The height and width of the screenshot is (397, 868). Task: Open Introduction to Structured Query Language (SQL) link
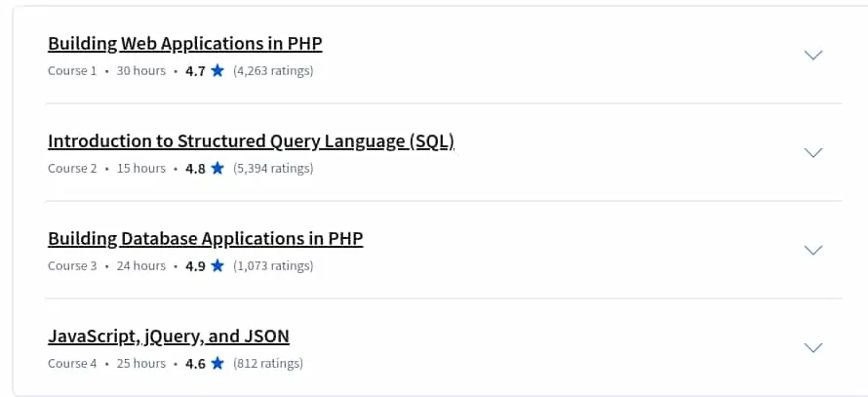pyautogui.click(x=251, y=141)
